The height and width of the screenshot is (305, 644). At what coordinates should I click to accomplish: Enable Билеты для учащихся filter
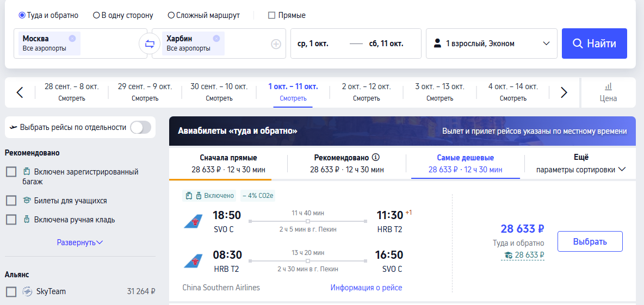(x=11, y=201)
